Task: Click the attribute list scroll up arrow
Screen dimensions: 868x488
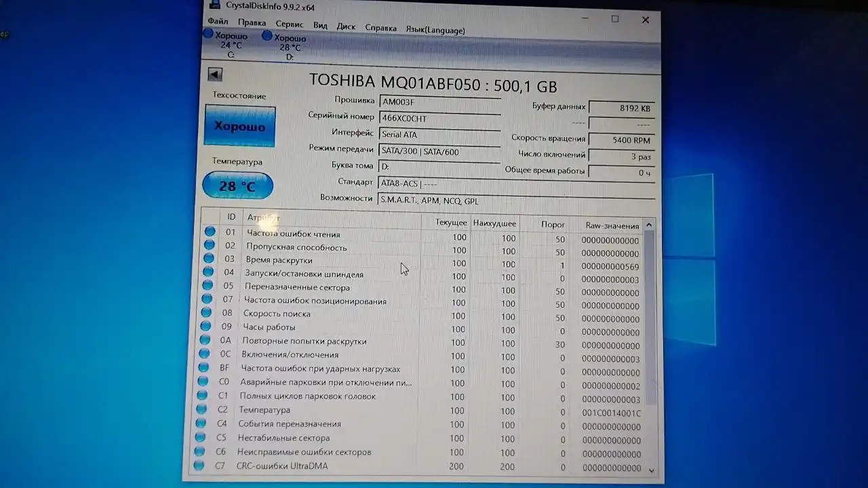Action: pyautogui.click(x=649, y=225)
